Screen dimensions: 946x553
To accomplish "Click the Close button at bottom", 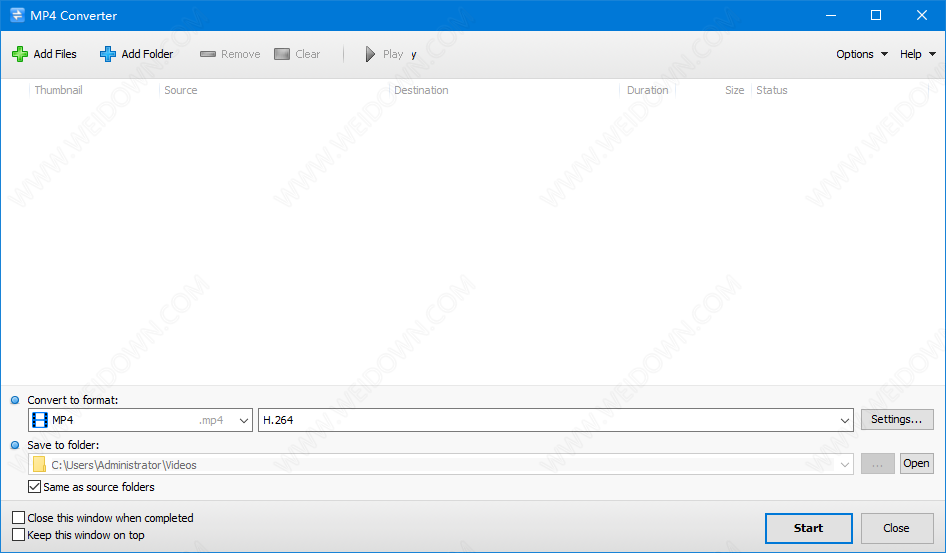I will (x=897, y=528).
